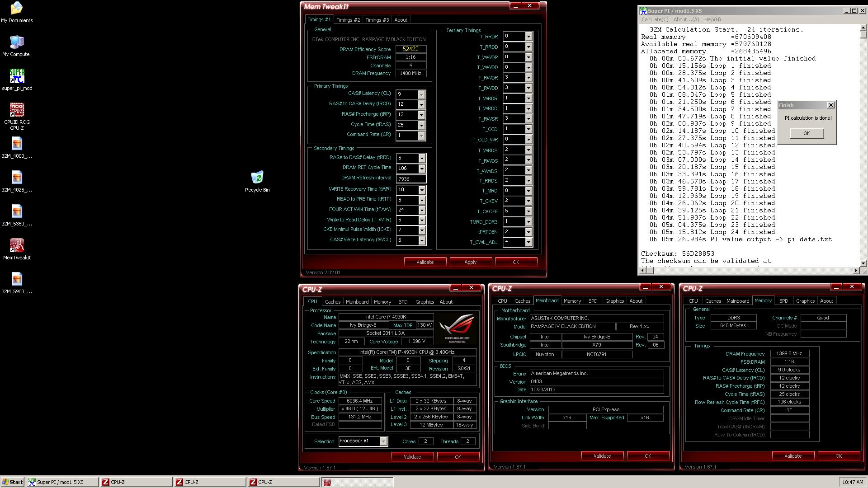868x488 pixels.
Task: Expand the T_CWL_ADJ dropdown
Action: coord(528,242)
